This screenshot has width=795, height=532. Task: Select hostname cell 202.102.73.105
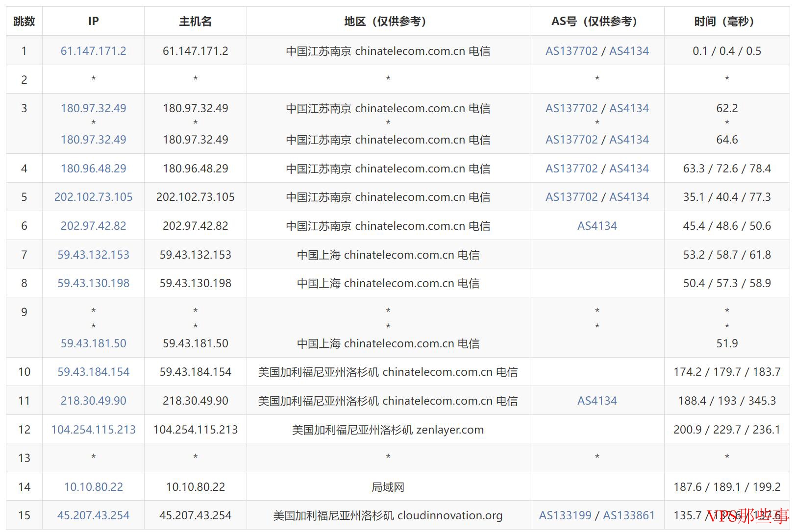tap(195, 197)
